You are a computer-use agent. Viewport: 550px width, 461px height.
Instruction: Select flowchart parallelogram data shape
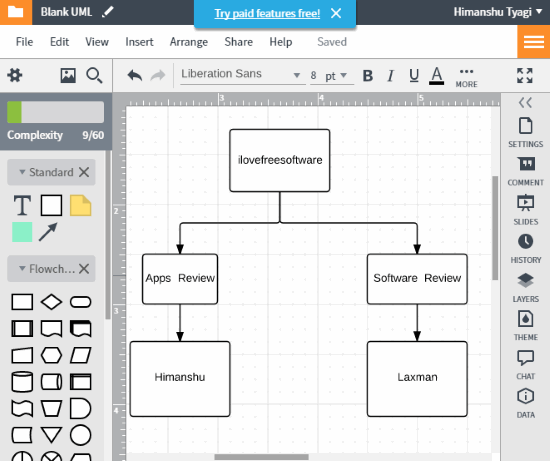click(x=81, y=355)
